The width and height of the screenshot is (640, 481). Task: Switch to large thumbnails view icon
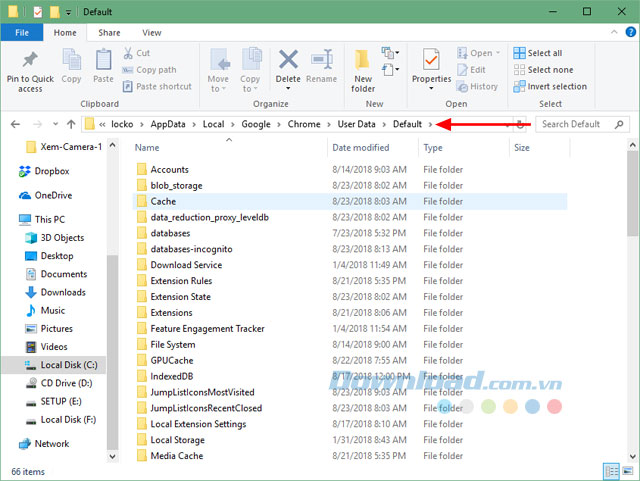pos(627,470)
